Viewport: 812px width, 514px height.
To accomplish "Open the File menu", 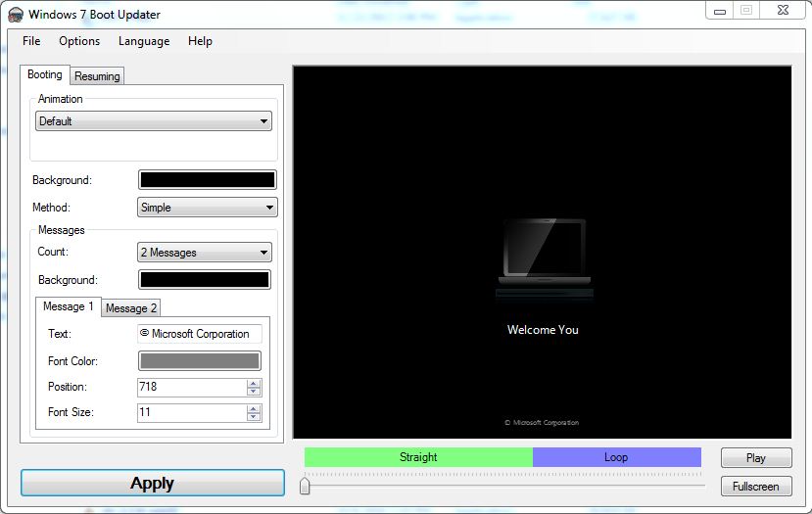I will pos(31,41).
